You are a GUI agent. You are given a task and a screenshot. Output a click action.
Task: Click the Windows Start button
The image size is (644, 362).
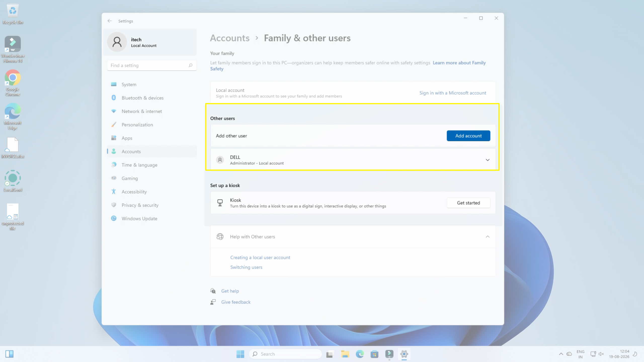[240, 354]
